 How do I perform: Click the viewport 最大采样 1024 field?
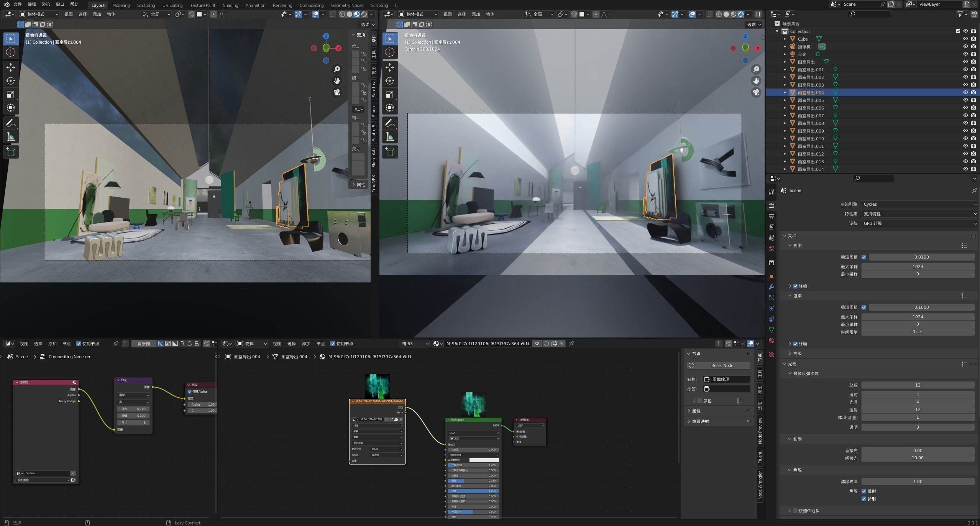pyautogui.click(x=918, y=267)
